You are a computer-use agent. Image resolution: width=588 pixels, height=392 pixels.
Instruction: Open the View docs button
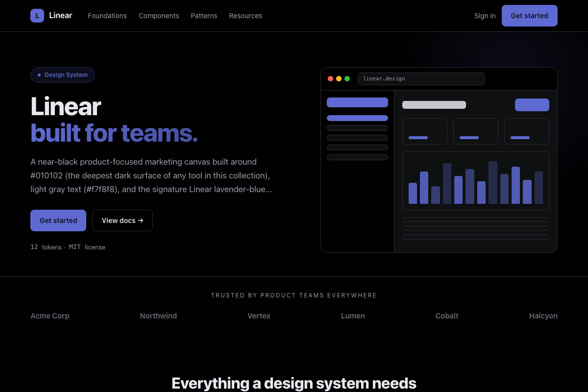point(122,220)
